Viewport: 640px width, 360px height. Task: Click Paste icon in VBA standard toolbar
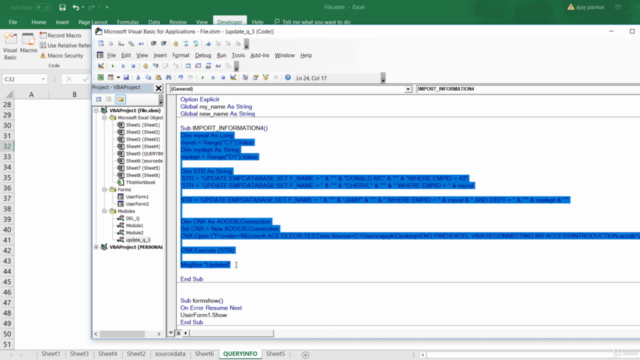(x=158, y=78)
